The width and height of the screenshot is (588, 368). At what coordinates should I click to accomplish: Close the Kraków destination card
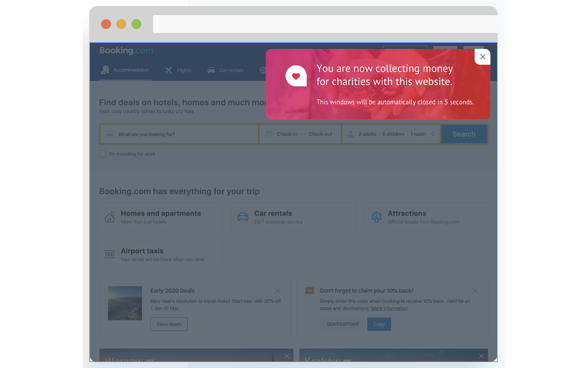coord(481,356)
